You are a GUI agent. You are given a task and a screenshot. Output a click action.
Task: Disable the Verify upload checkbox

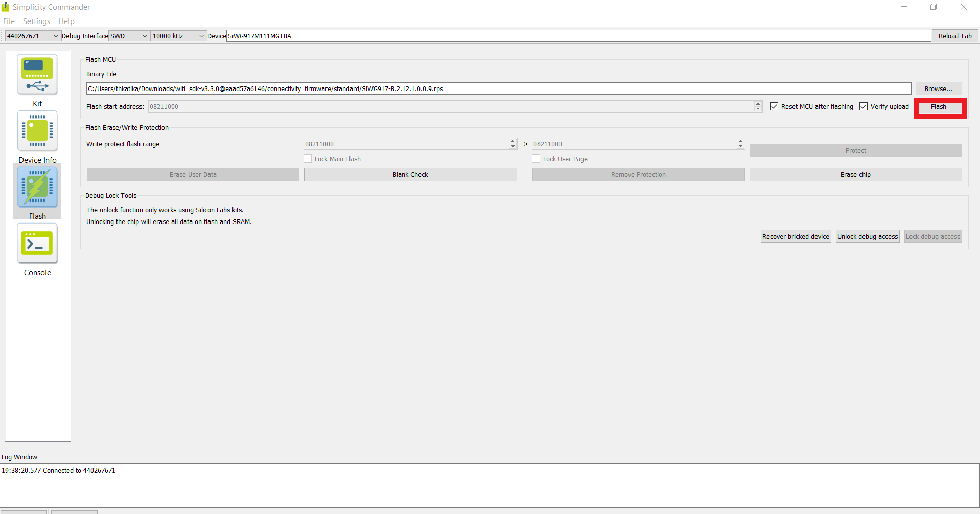pyautogui.click(x=864, y=106)
